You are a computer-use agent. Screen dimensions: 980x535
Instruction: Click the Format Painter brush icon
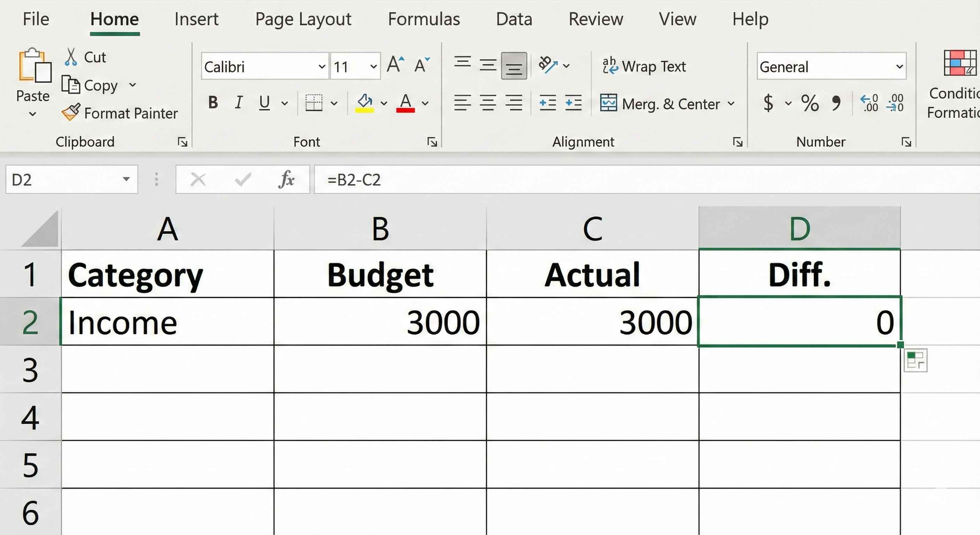pos(71,112)
